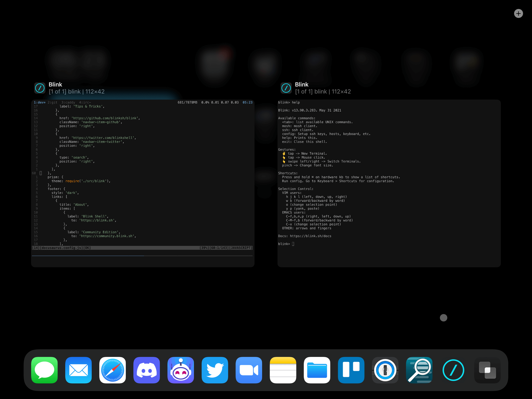Click the 05:23 clock in tmux status
Image resolution: width=532 pixels, height=399 pixels.
(248, 102)
